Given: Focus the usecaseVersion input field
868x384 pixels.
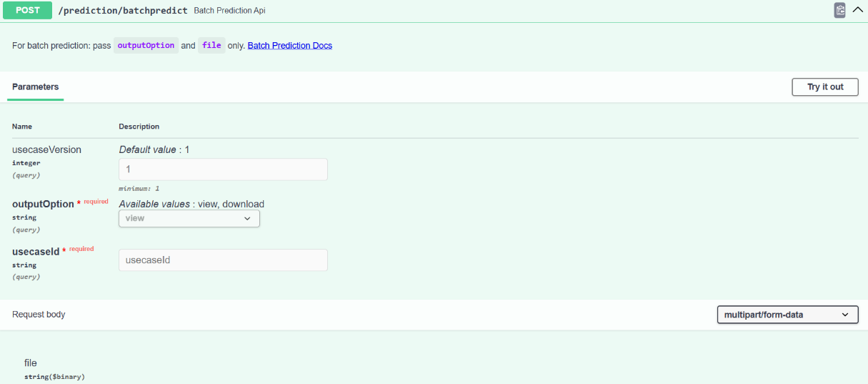Looking at the screenshot, I should click(x=223, y=169).
